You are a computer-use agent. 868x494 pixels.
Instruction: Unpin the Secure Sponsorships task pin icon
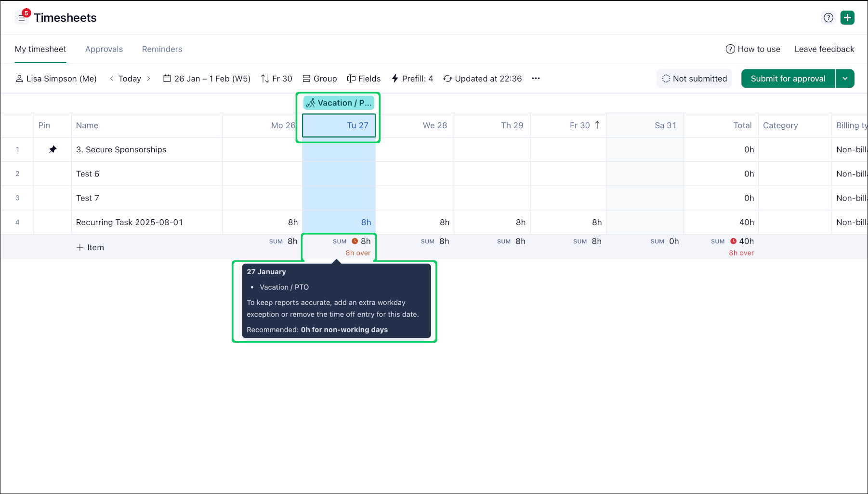tap(53, 149)
